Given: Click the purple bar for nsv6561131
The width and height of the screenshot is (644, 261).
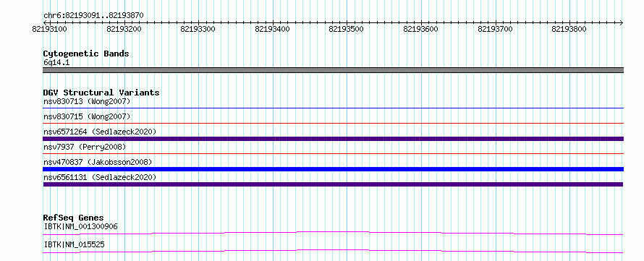Looking at the screenshot, I should click(333, 184).
